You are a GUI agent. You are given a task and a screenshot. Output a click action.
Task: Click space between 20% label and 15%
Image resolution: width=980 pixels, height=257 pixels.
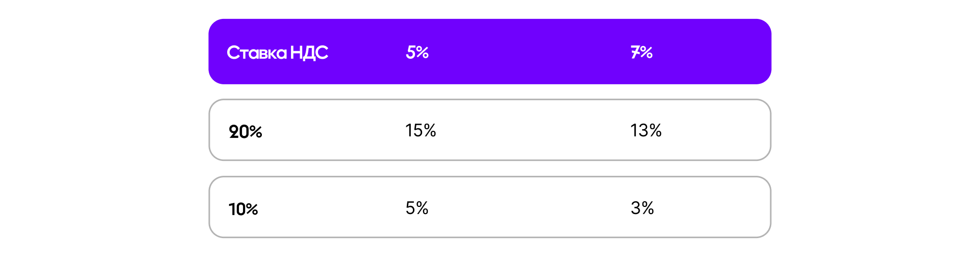click(333, 130)
